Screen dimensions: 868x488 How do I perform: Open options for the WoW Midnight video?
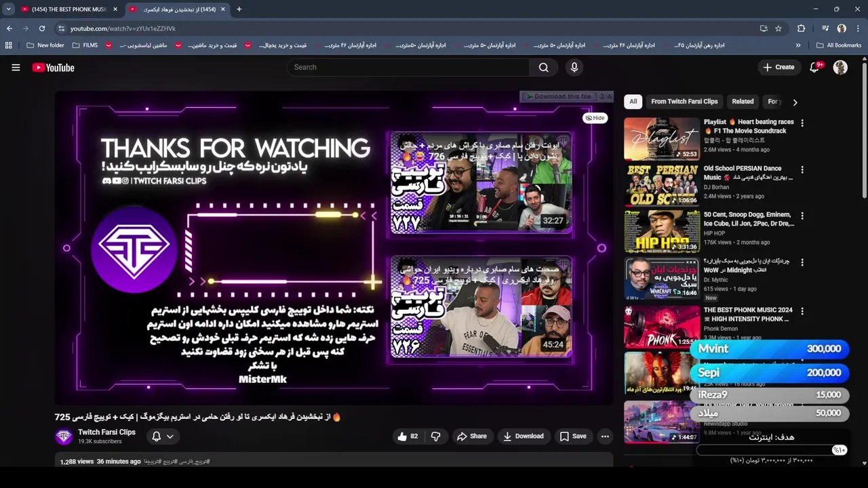click(802, 262)
